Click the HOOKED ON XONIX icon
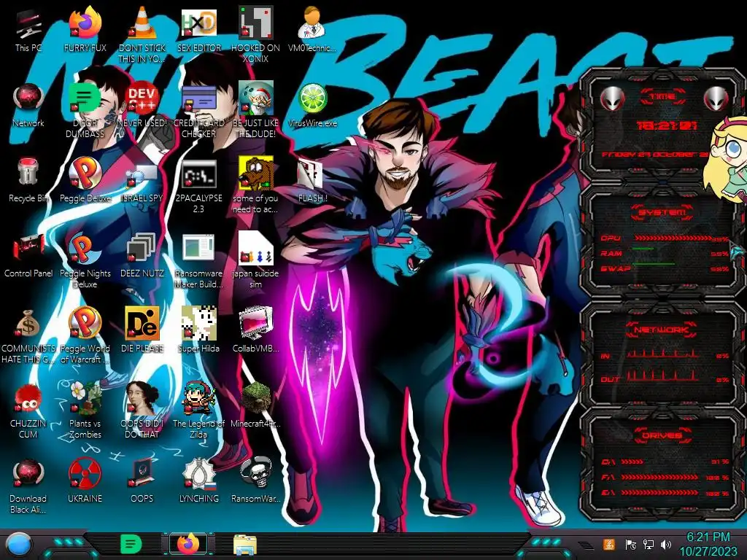Viewport: 747px width, 560px height. tap(255, 34)
